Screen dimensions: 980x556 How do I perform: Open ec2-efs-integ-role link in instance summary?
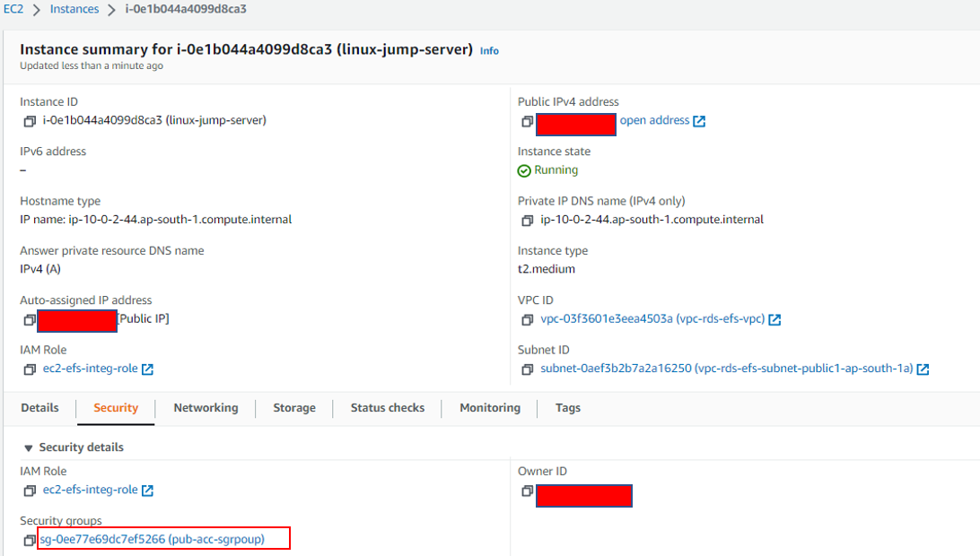point(90,369)
